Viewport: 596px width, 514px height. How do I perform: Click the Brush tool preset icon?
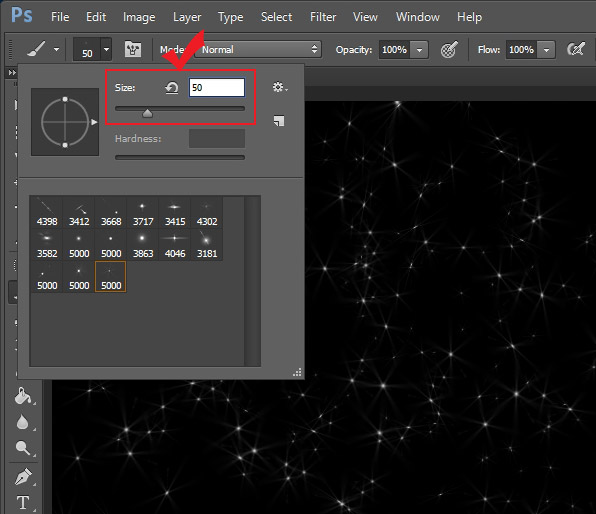coord(36,49)
